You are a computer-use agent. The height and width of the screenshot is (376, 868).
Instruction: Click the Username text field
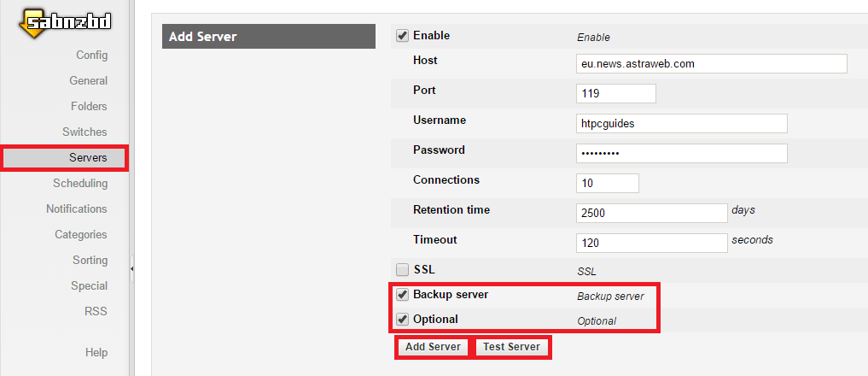click(x=680, y=124)
